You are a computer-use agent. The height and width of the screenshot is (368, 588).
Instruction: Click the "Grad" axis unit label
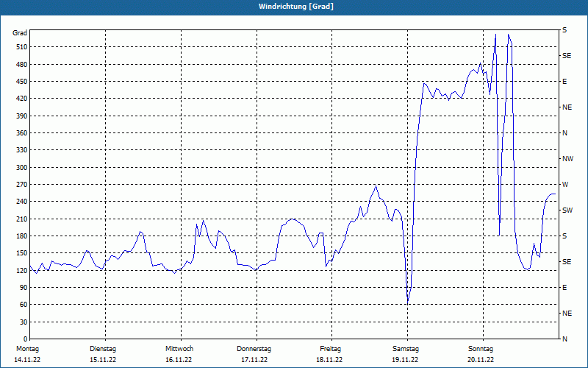click(20, 33)
